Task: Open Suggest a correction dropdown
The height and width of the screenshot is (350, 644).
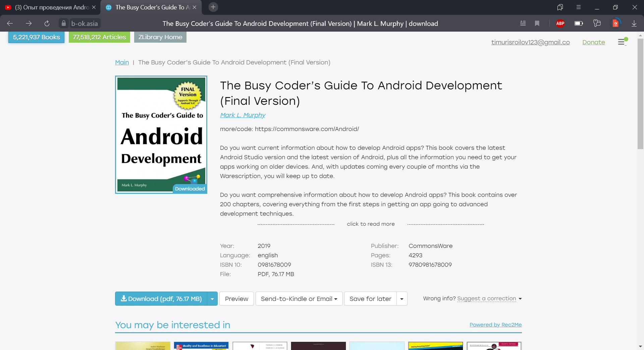Action: (x=489, y=298)
